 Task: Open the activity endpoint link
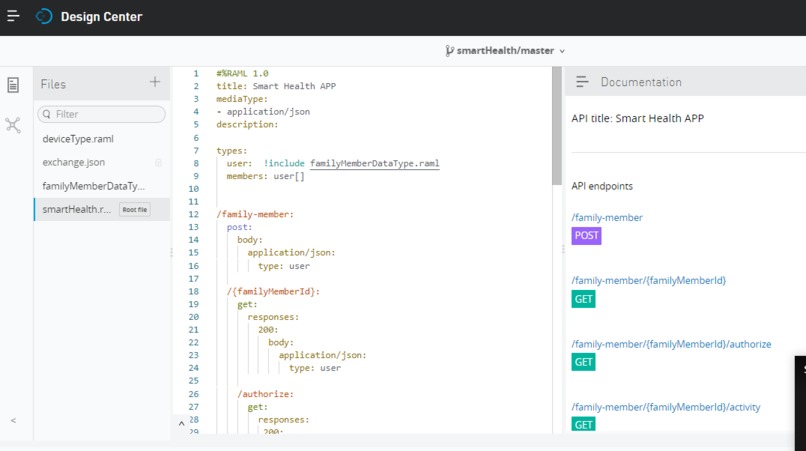[x=666, y=407]
